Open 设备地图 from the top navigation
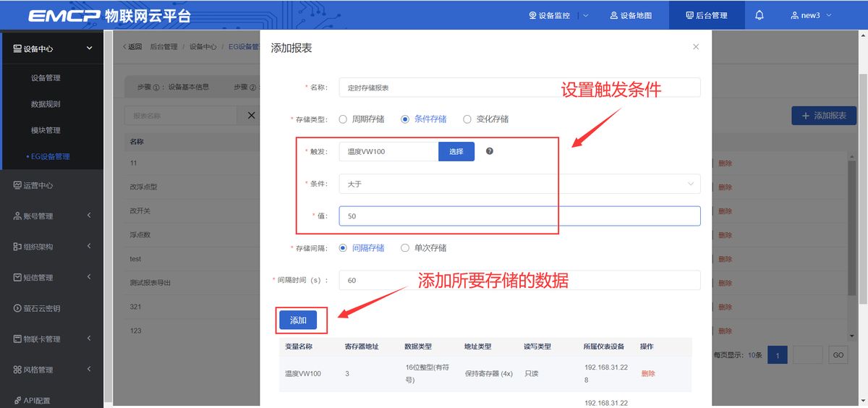Screen dimensions: 868x408 (631, 15)
